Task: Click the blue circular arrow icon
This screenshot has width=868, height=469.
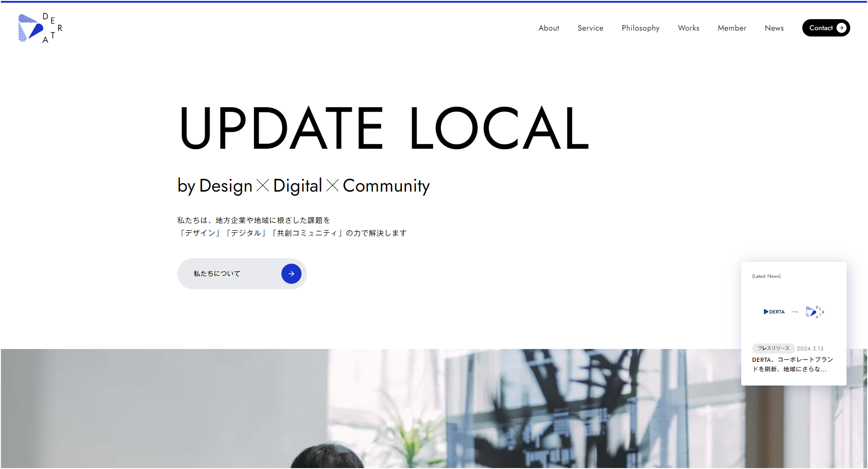Action: (291, 274)
